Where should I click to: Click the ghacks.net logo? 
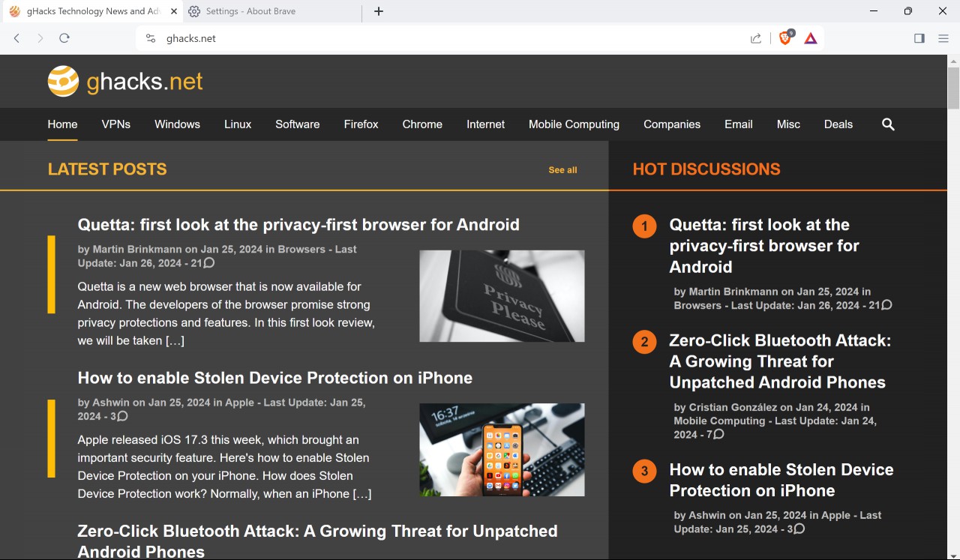[125, 81]
